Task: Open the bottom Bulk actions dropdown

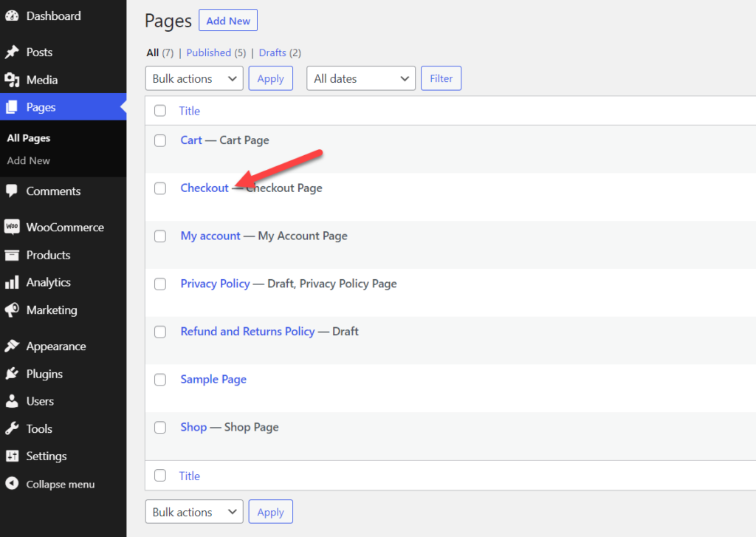Action: (x=194, y=512)
